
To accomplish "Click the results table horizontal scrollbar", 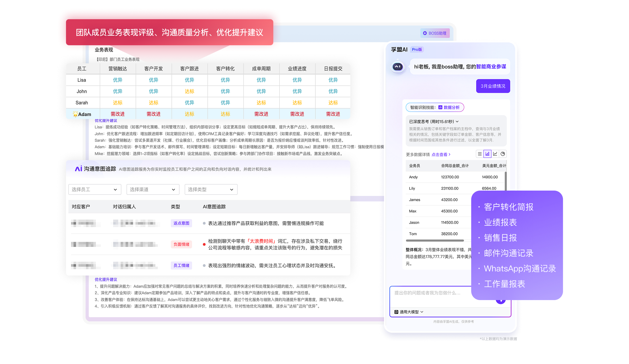I will (x=434, y=241).
